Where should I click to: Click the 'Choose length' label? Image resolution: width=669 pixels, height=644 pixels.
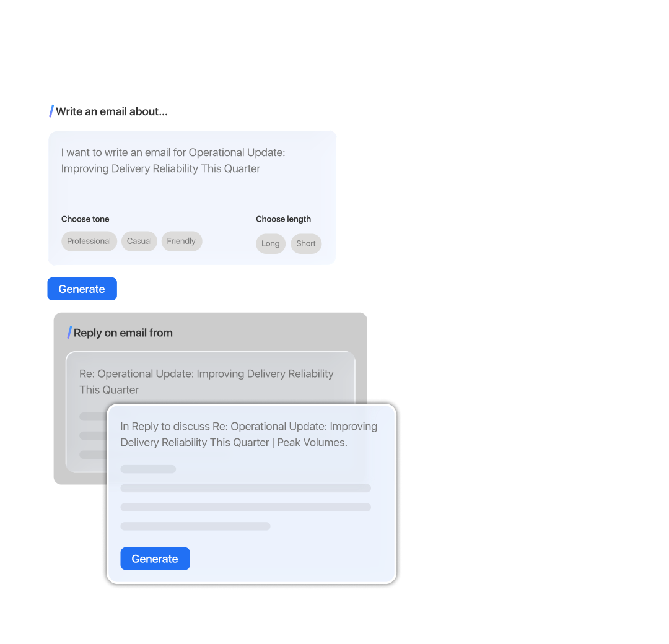[283, 219]
